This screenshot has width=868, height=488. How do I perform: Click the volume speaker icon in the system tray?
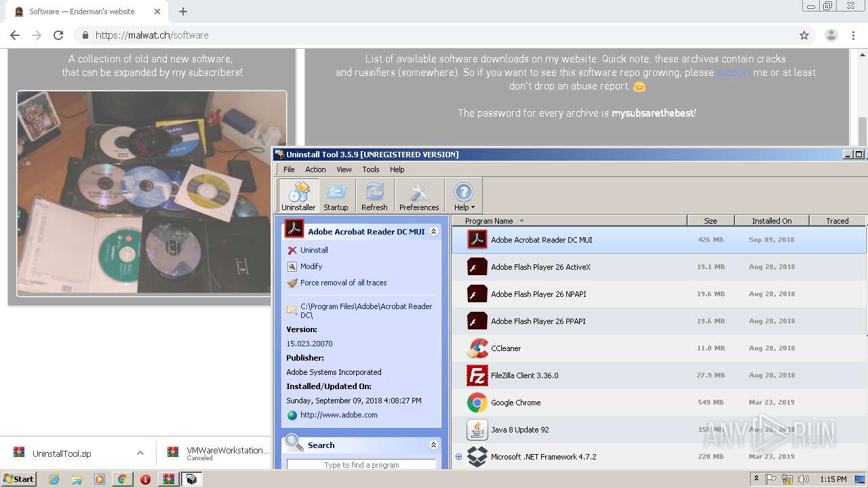click(804, 479)
